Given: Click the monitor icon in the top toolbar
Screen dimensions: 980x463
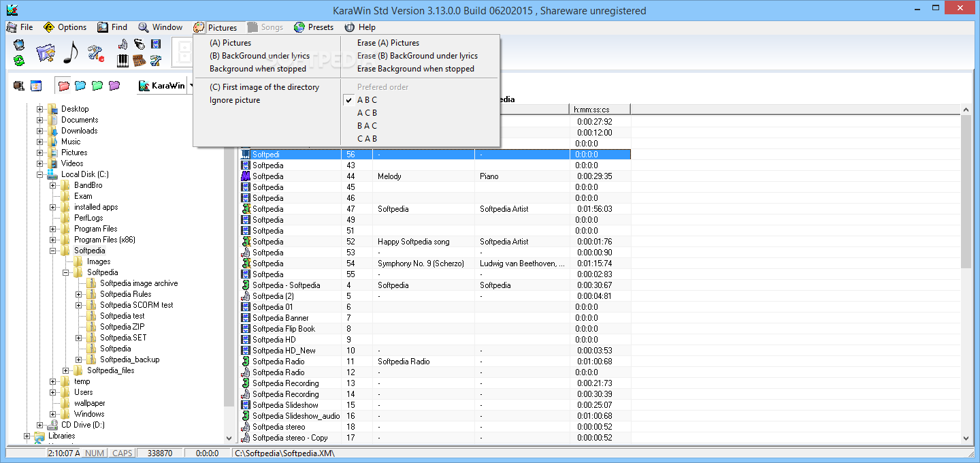Looking at the screenshot, I should tap(19, 45).
